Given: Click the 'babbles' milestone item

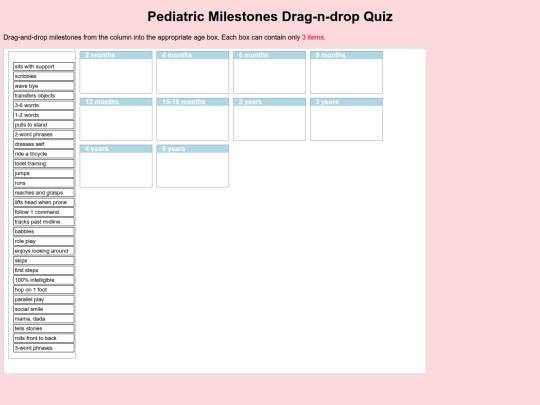Looking at the screenshot, I should coord(44,231).
